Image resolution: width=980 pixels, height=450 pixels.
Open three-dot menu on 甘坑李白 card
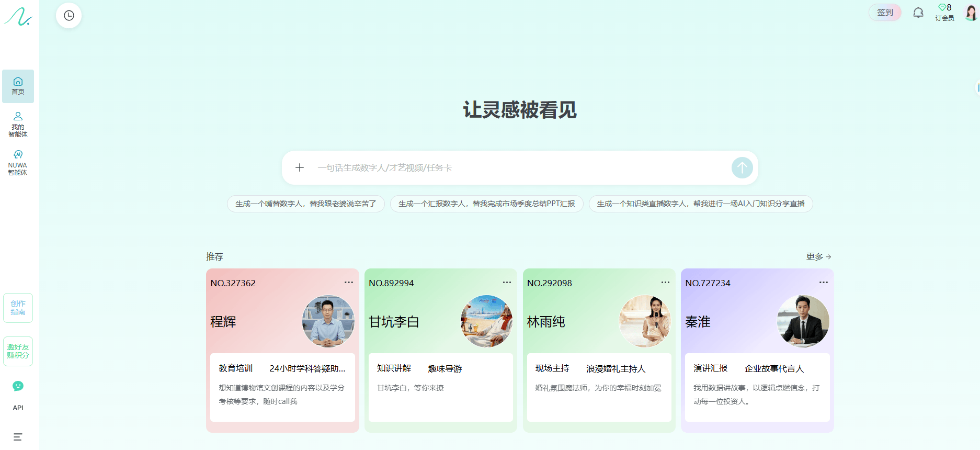coord(507,283)
